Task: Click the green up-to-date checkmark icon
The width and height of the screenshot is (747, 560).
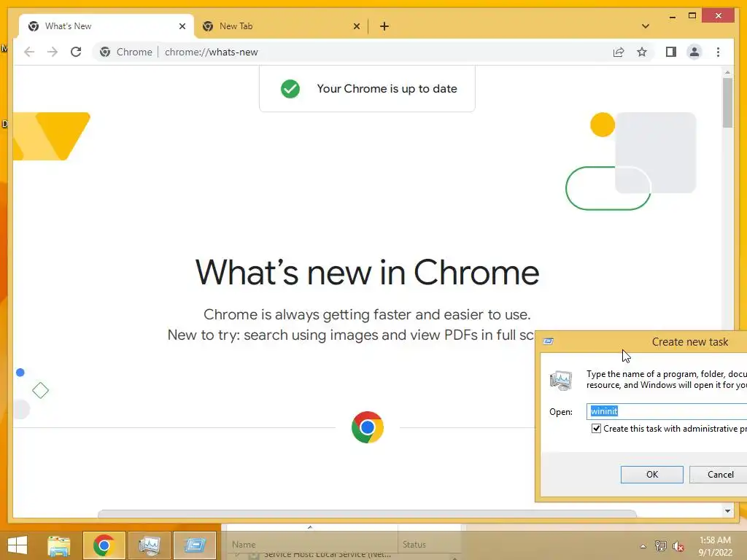Action: (290, 88)
